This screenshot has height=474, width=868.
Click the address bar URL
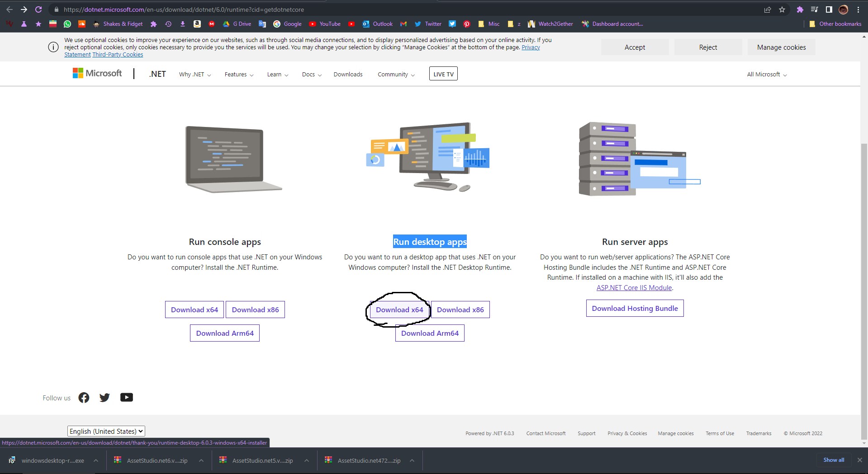pyautogui.click(x=184, y=9)
